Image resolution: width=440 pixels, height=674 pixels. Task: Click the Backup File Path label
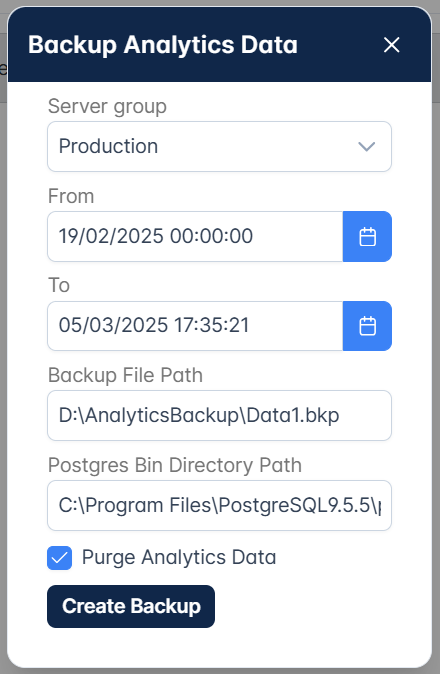pyautogui.click(x=125, y=375)
